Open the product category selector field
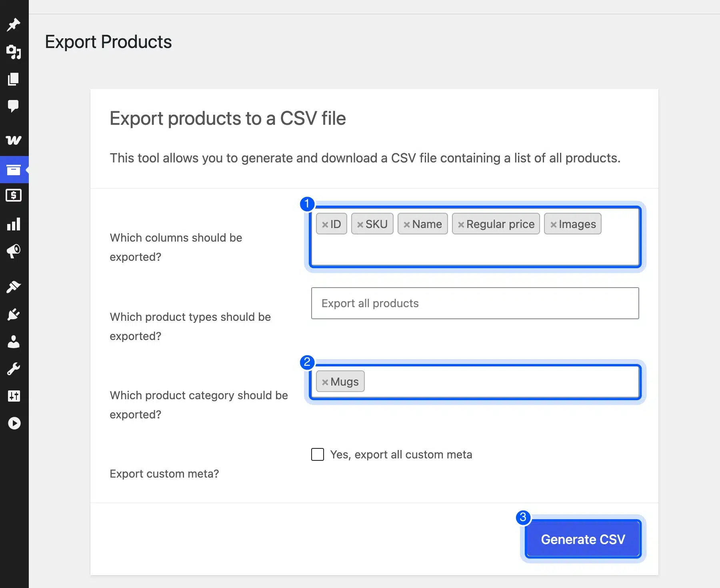The width and height of the screenshot is (720, 588). [x=475, y=382]
